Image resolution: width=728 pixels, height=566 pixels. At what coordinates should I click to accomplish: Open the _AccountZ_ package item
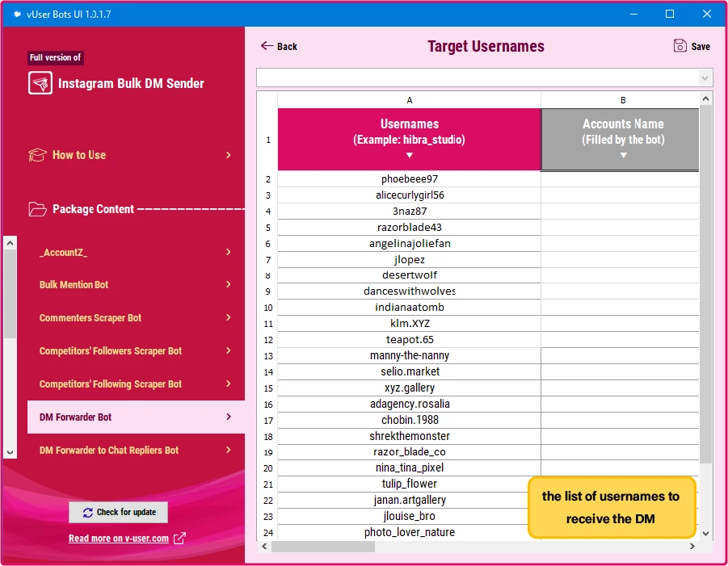tap(136, 252)
